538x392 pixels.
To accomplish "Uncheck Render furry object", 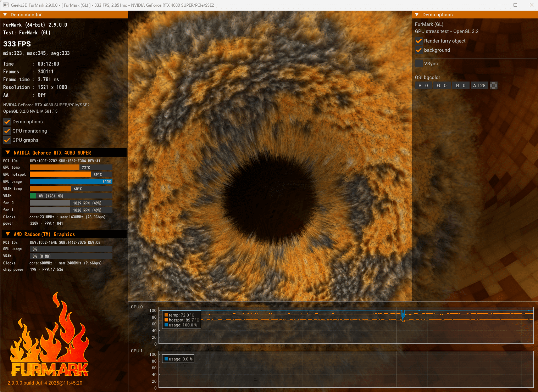I will [x=419, y=41].
